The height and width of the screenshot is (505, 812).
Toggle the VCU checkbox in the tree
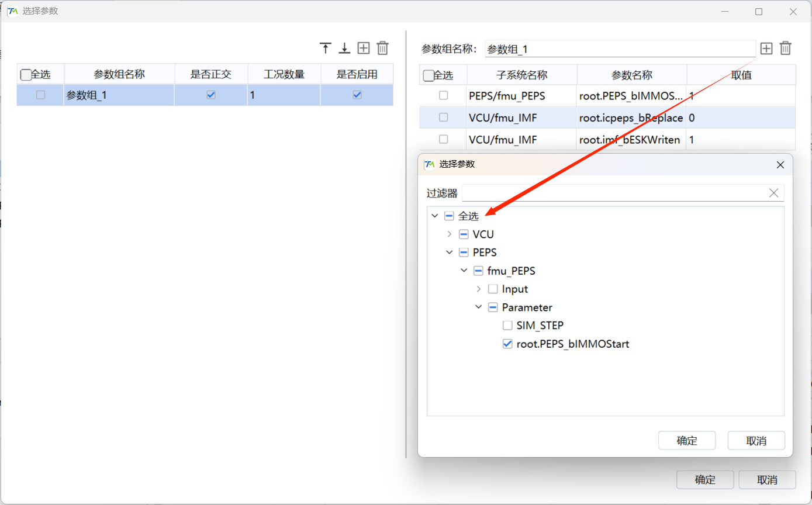pyautogui.click(x=464, y=234)
